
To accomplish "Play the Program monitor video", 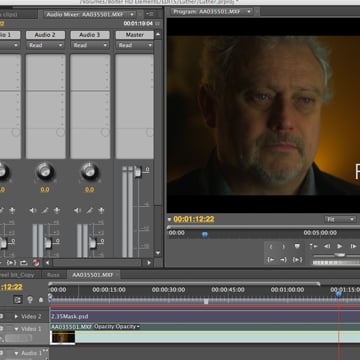I will tap(340, 246).
